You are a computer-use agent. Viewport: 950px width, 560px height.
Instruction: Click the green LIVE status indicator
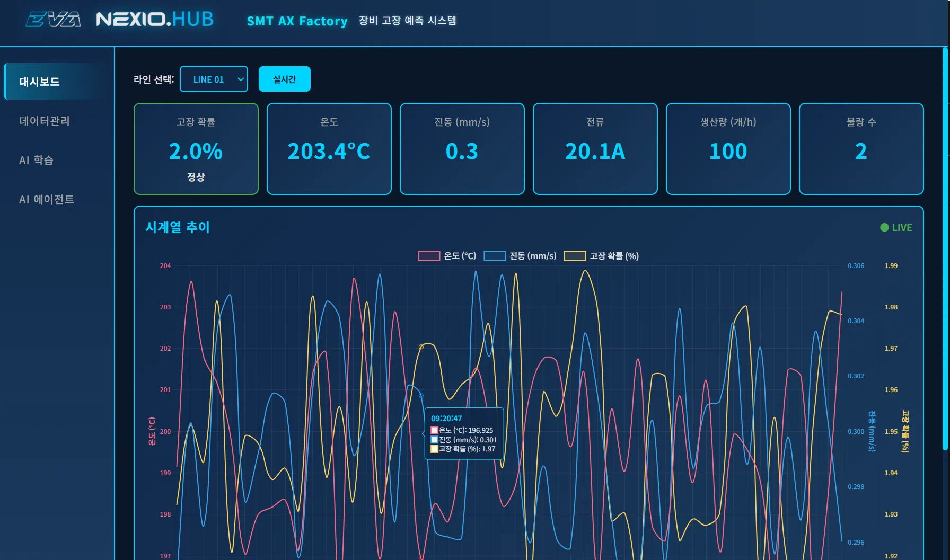point(896,227)
